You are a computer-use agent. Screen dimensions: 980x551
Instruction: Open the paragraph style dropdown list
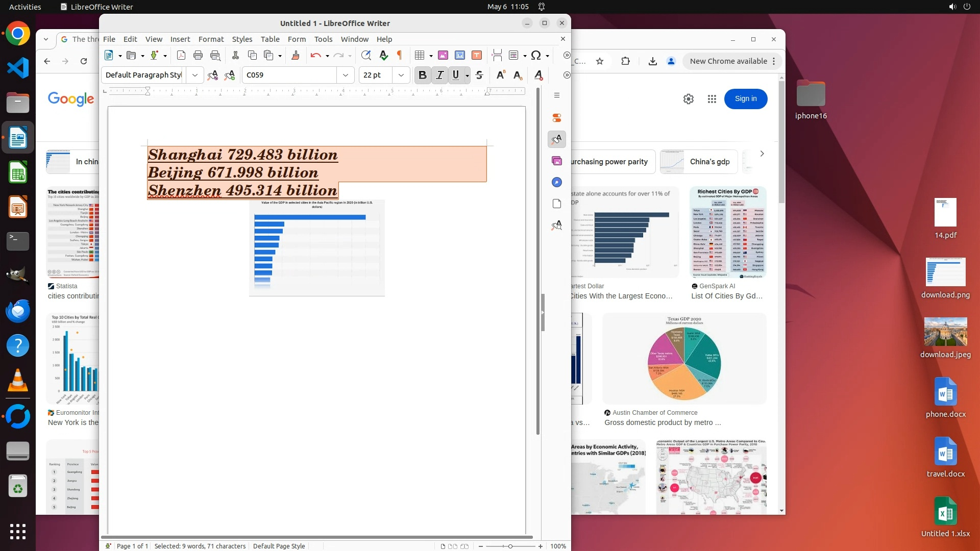coord(194,75)
